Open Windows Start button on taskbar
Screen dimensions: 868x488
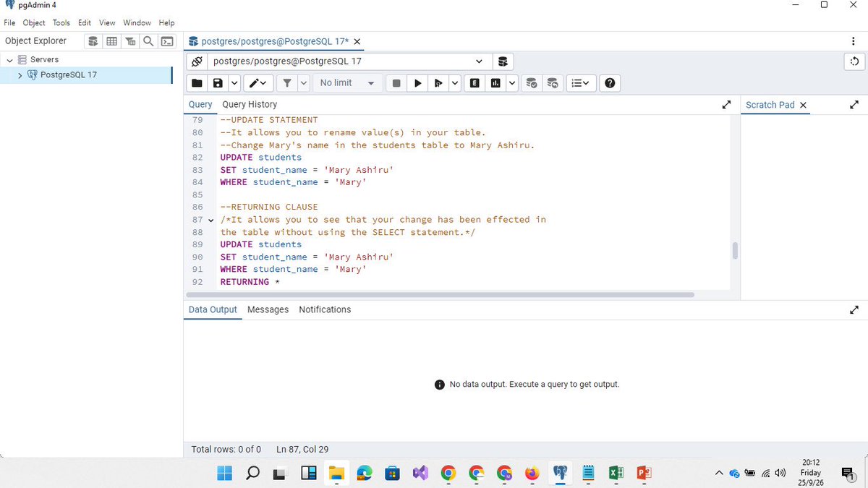point(224,474)
